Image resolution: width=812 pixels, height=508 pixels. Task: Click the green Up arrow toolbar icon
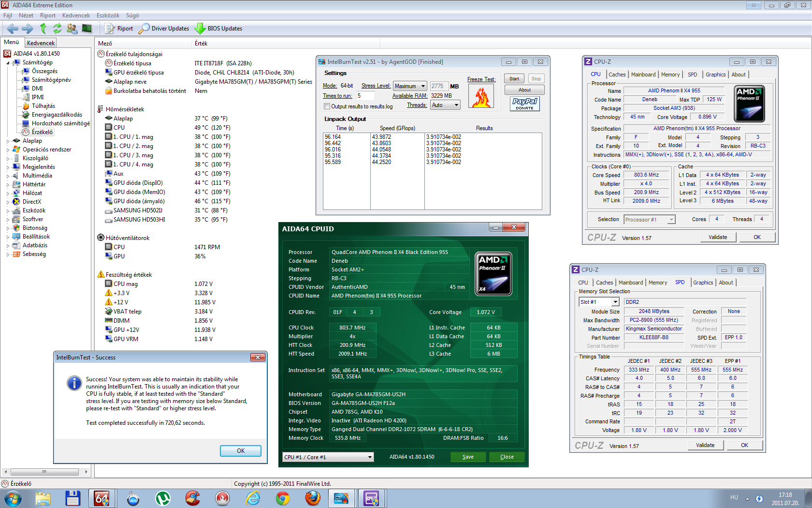tap(43, 29)
